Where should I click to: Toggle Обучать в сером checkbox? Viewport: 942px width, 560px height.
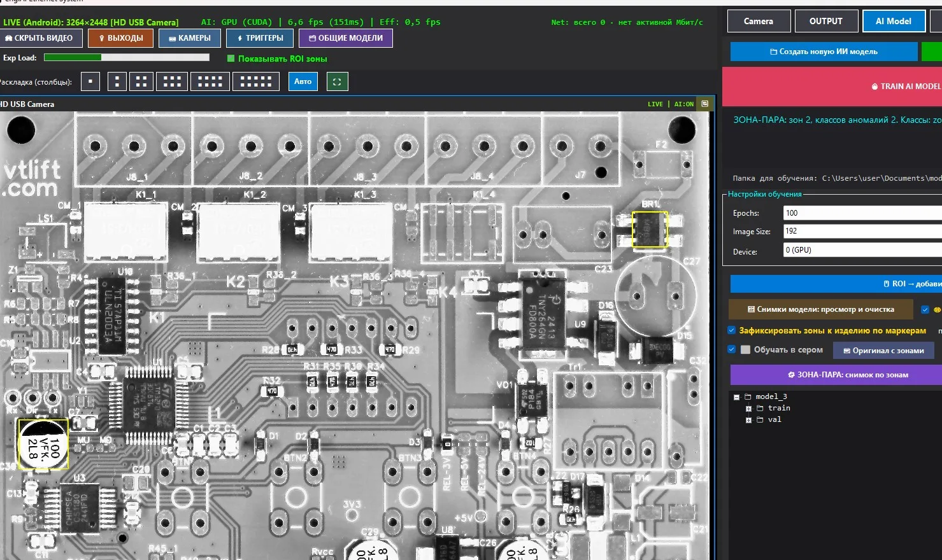[732, 349]
